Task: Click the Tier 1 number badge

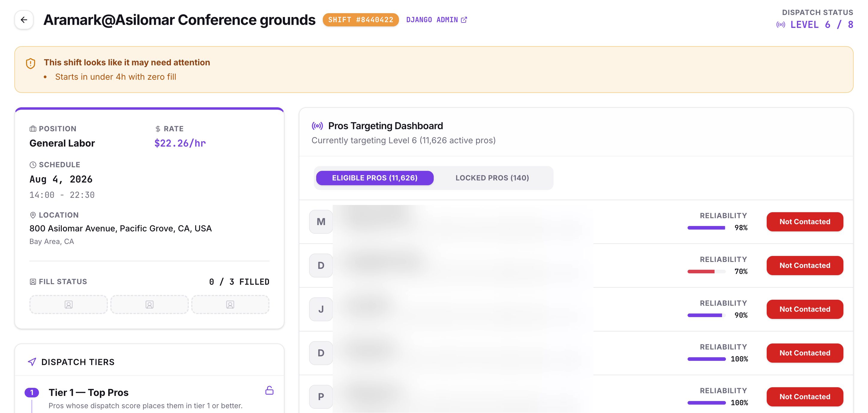Action: [32, 392]
